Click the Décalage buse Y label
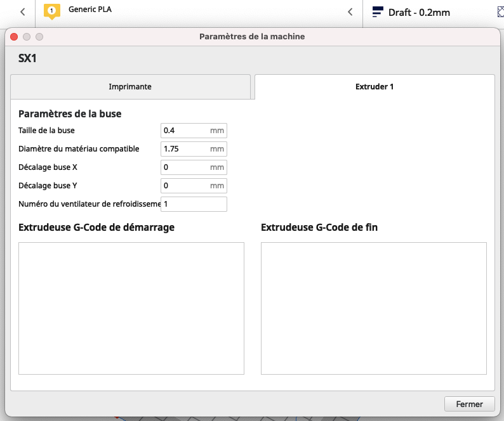504x421 pixels. pyautogui.click(x=48, y=185)
